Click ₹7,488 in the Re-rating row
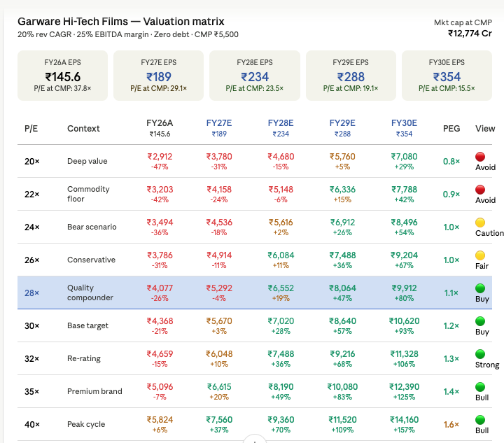The image size is (504, 443). [281, 354]
